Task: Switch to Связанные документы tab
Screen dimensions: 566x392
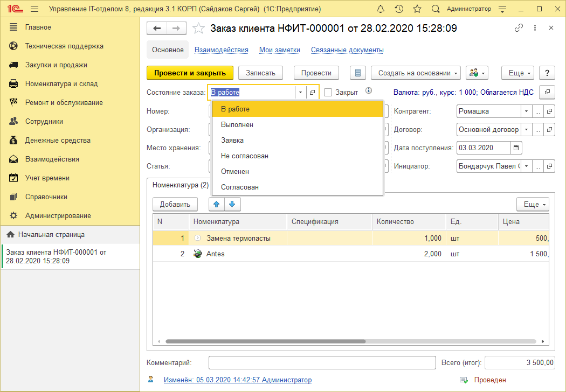Action: pos(347,50)
